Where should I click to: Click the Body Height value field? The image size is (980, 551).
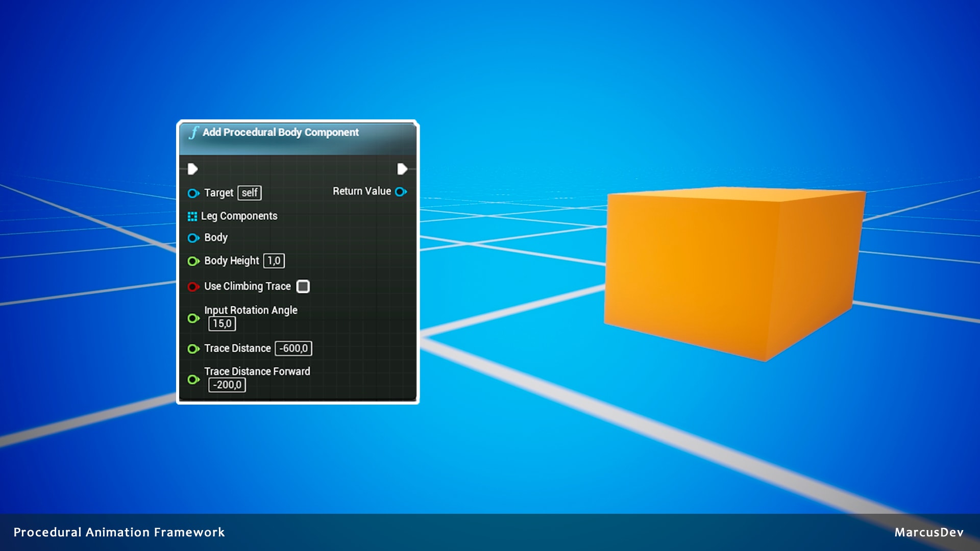(x=274, y=261)
